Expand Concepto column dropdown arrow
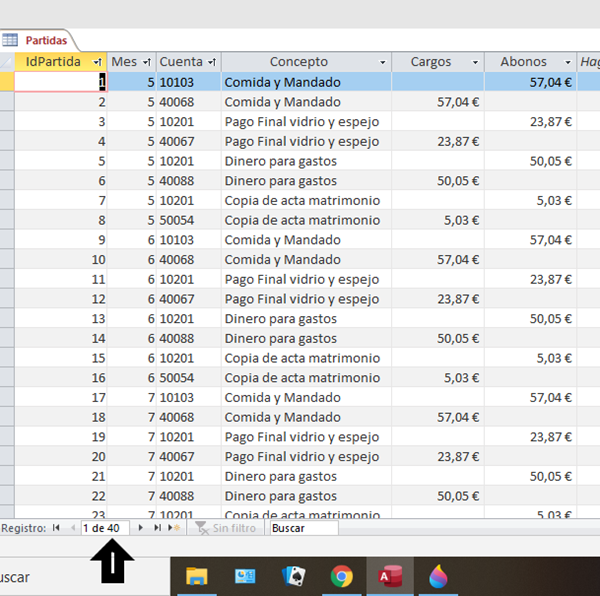 [382, 62]
